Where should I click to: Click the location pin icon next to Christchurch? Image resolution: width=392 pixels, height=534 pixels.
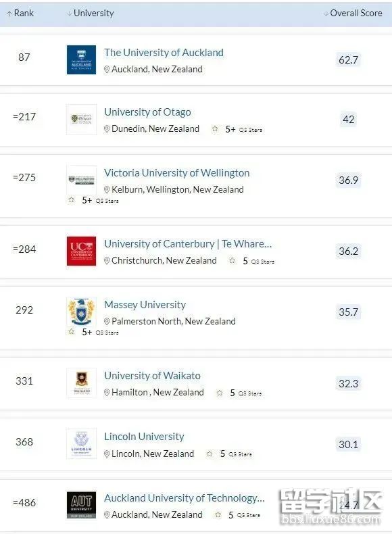[x=107, y=260]
